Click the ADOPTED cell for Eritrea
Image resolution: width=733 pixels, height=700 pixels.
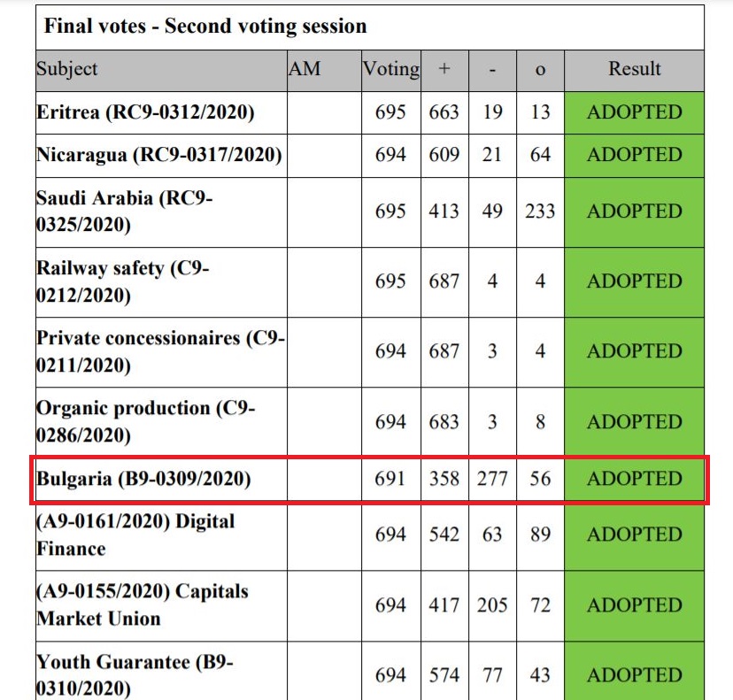click(x=634, y=112)
